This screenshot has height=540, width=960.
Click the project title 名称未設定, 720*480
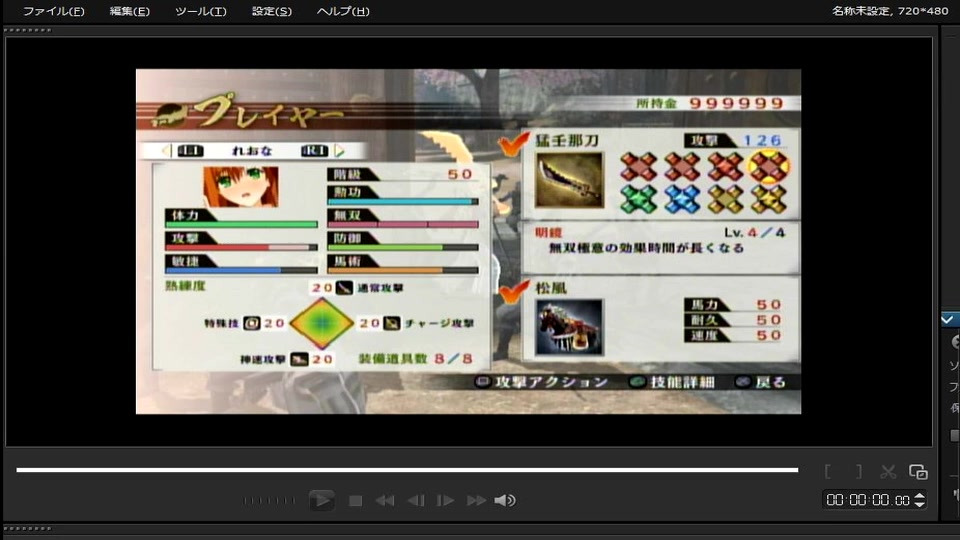(x=890, y=11)
